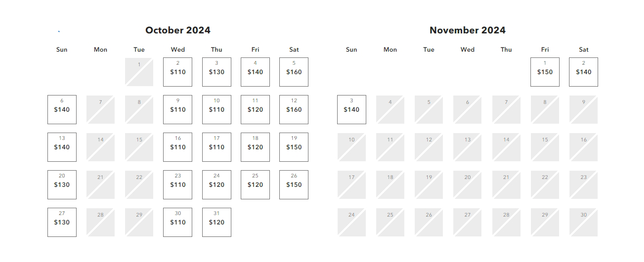Image resolution: width=644 pixels, height=262 pixels.
Task: Select October 11 priced $120
Action: tap(255, 110)
